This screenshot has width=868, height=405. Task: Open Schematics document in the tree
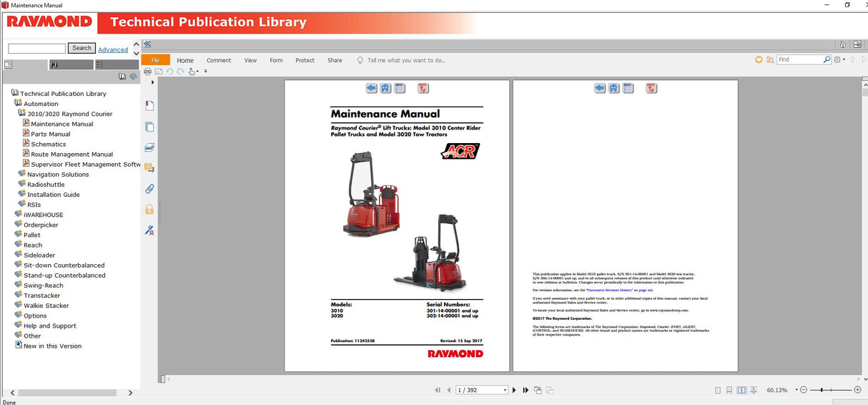point(48,144)
